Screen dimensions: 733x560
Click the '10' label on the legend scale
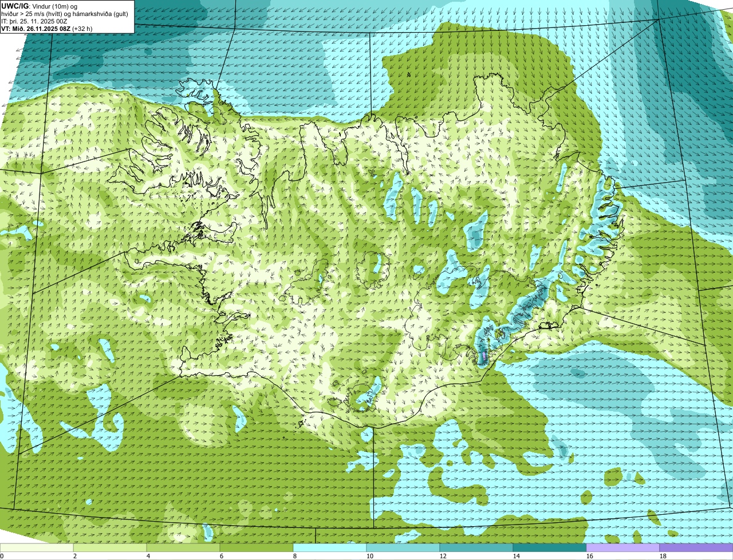(370, 556)
